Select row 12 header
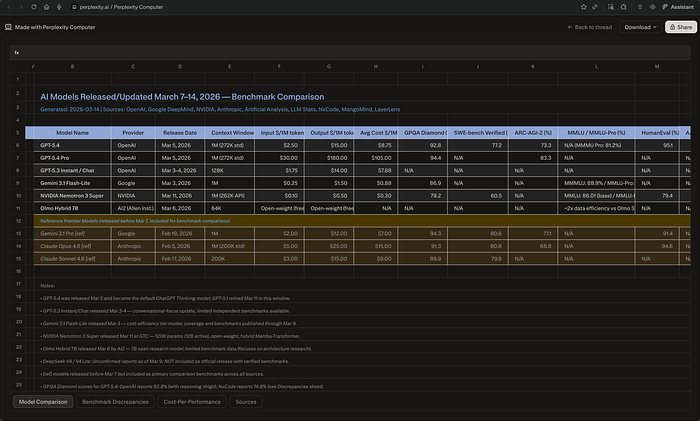700x421 pixels. pos(18,221)
